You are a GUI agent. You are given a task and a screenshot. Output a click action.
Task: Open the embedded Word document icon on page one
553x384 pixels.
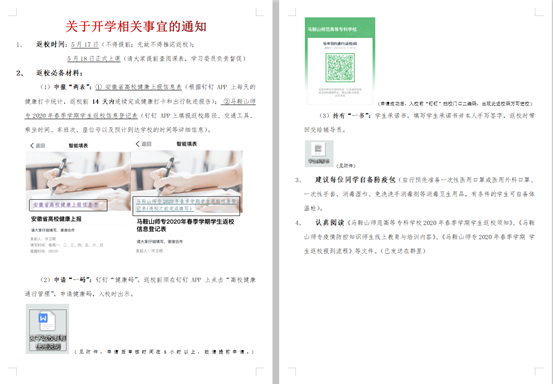coord(47,329)
